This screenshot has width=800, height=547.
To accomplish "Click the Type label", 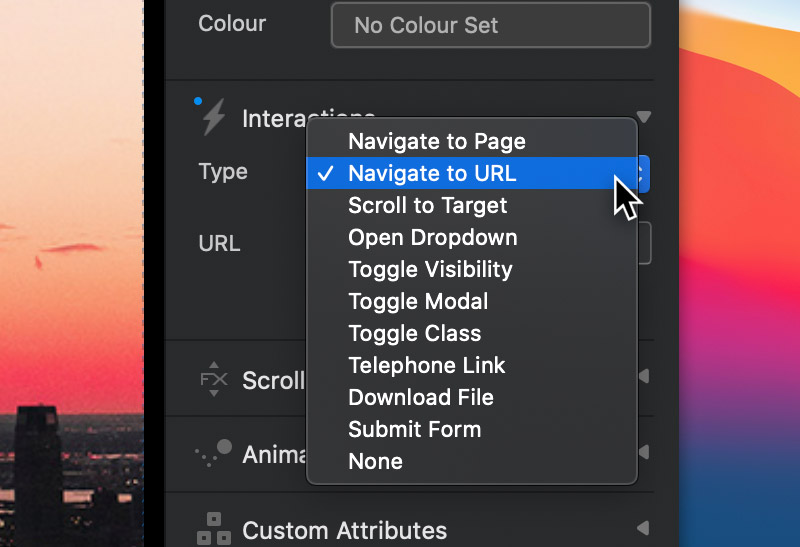I will click(x=223, y=172).
